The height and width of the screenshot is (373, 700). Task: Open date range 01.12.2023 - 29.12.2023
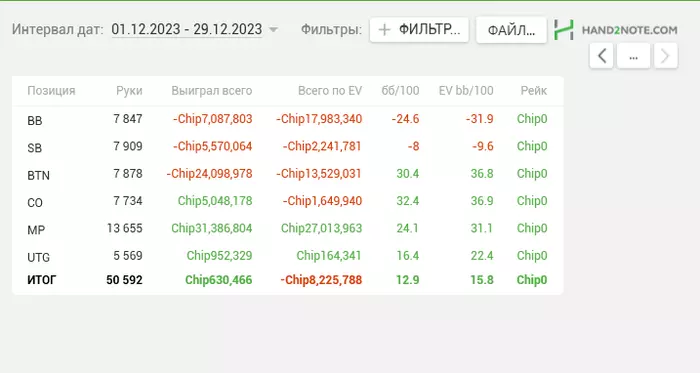pyautogui.click(x=187, y=29)
